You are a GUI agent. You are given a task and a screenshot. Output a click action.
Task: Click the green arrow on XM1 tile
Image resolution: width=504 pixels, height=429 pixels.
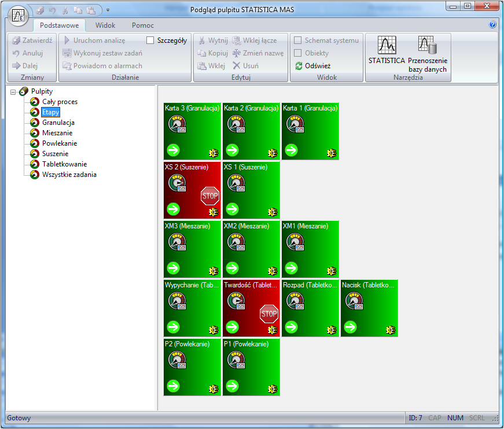pyautogui.click(x=292, y=268)
